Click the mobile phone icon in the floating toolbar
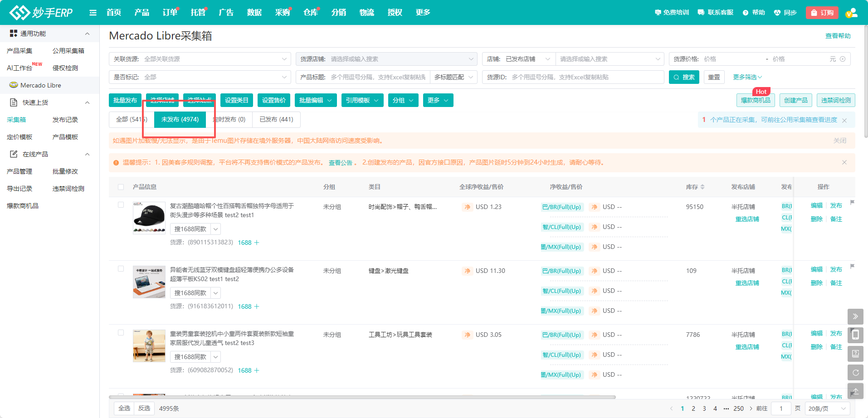This screenshot has height=418, width=868. tap(855, 335)
